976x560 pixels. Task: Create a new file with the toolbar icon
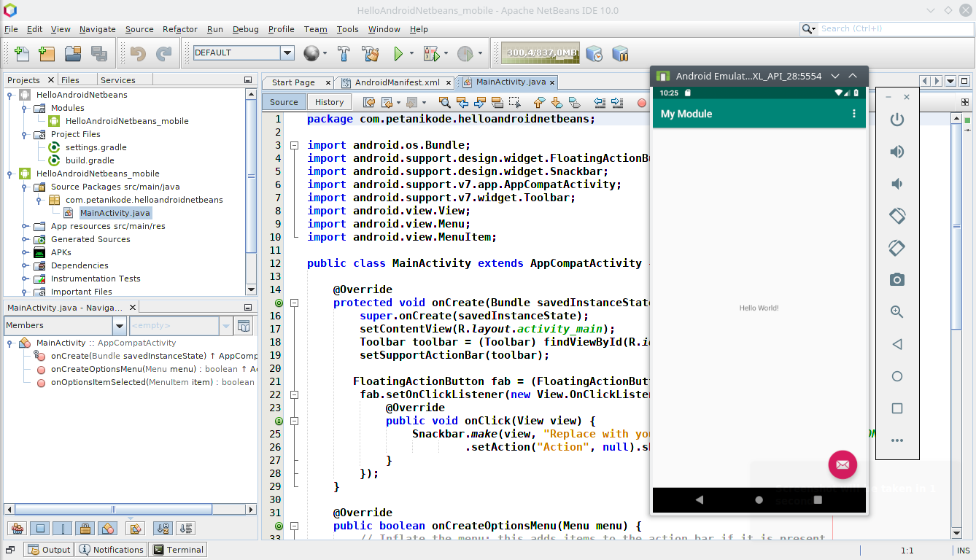coord(20,53)
